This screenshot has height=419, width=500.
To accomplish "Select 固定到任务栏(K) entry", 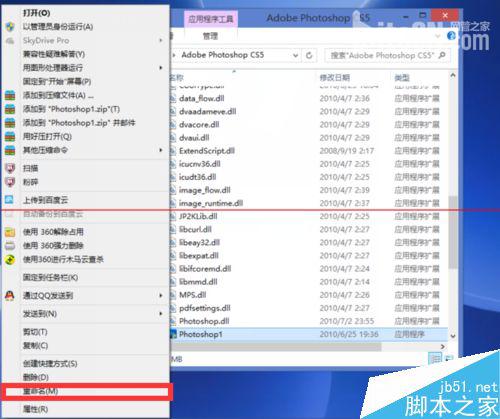I will click(x=50, y=278).
